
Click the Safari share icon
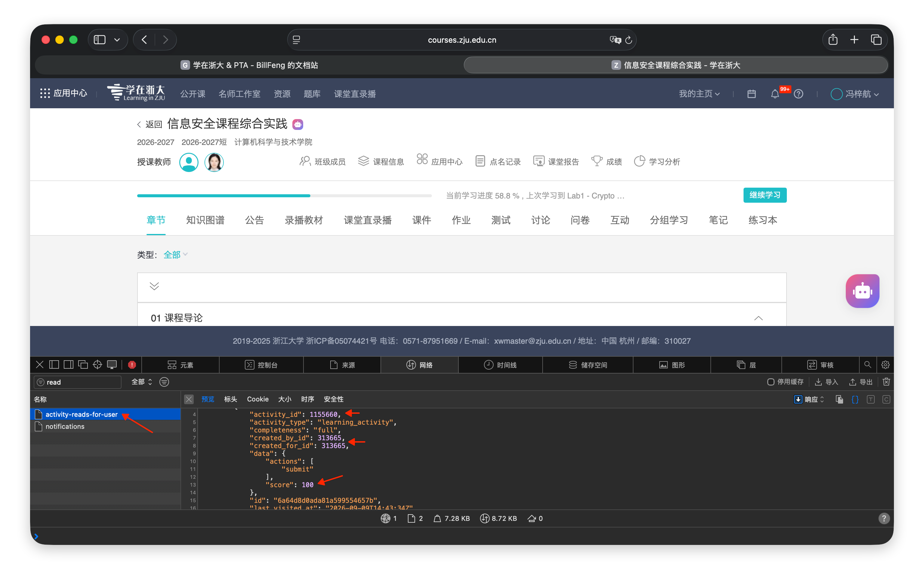click(x=833, y=39)
